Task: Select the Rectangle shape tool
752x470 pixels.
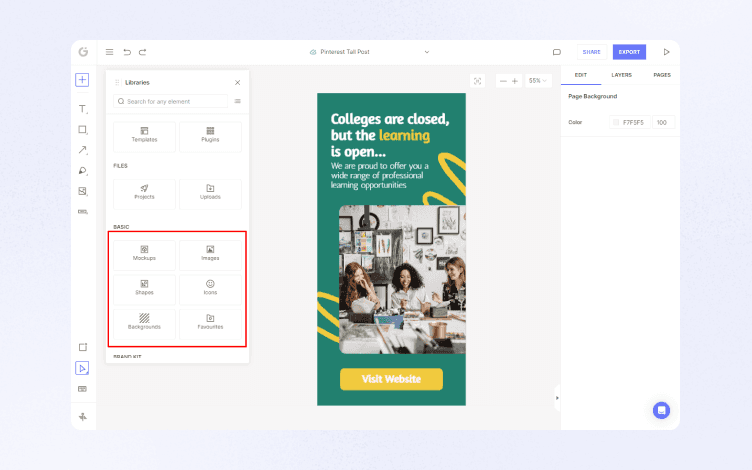Action: 82,129
